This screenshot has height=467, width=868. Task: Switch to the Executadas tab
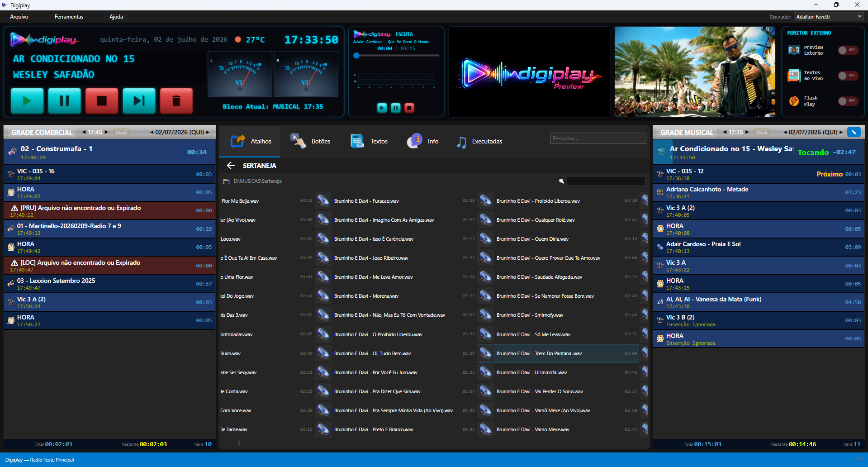(479, 141)
